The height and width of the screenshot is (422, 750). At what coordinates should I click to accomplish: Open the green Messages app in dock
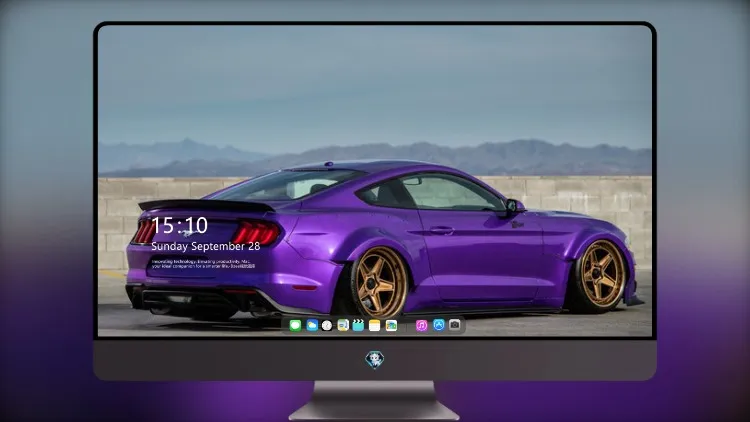pos(295,325)
